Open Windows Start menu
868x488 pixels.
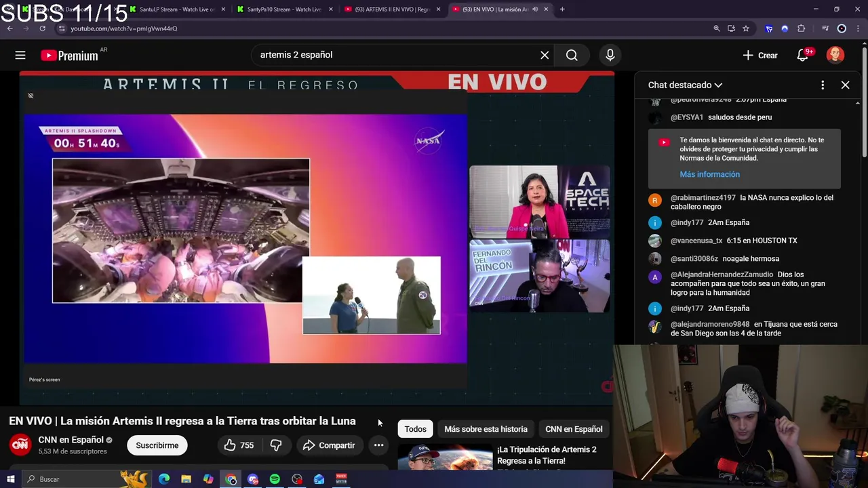click(10, 479)
